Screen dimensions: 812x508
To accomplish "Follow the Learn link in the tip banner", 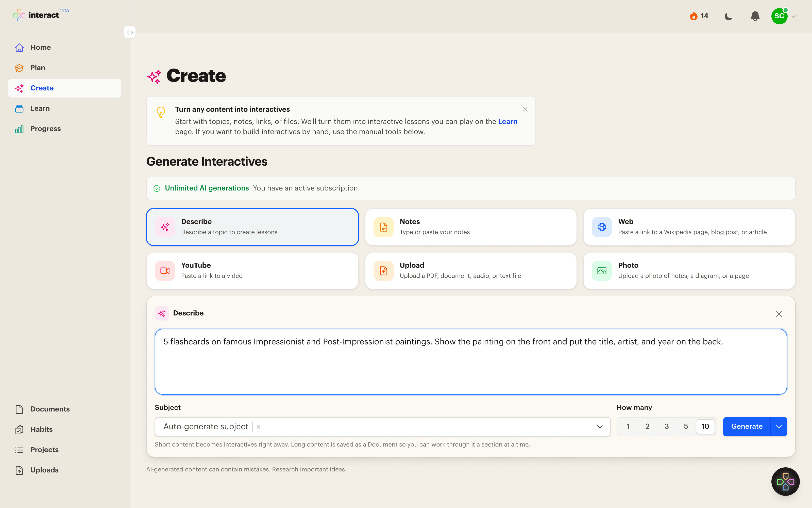I will coord(508,122).
